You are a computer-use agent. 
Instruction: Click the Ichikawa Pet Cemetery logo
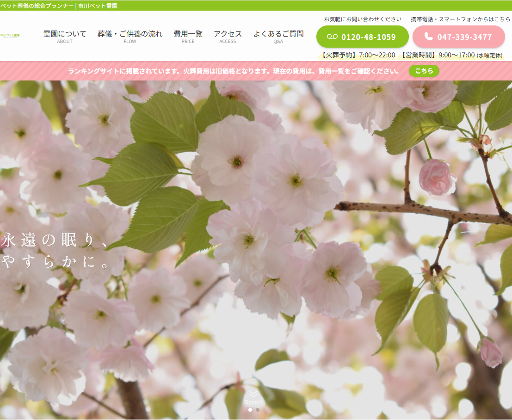[10, 35]
